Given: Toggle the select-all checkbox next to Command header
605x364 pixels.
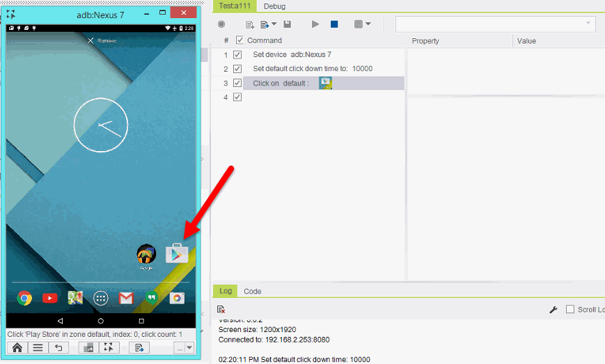Looking at the screenshot, I should pyautogui.click(x=239, y=40).
